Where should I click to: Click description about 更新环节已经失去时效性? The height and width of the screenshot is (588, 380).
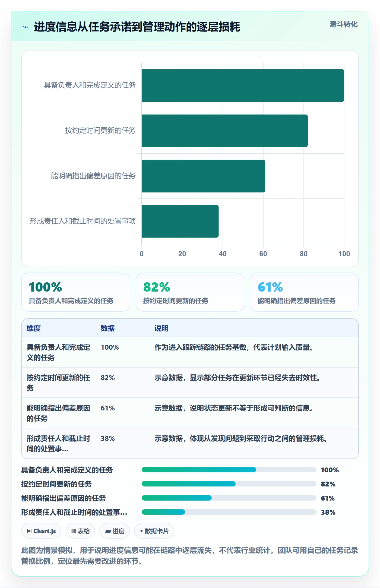pos(238,378)
